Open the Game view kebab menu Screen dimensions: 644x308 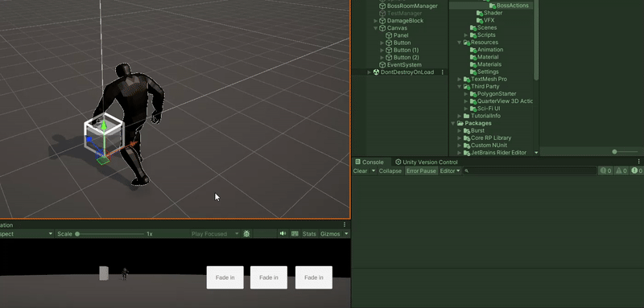pos(345,224)
